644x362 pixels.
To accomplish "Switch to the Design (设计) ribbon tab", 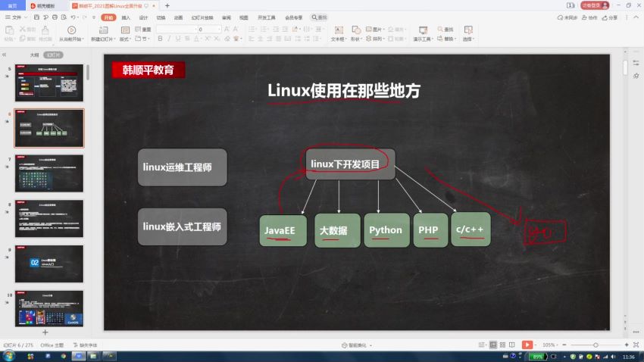I will 143,17.
